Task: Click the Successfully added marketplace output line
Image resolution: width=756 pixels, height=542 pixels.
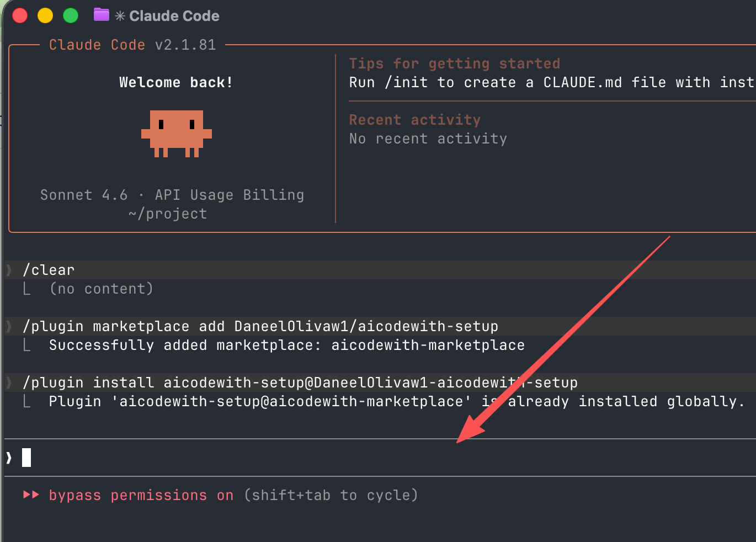Action: click(x=286, y=346)
